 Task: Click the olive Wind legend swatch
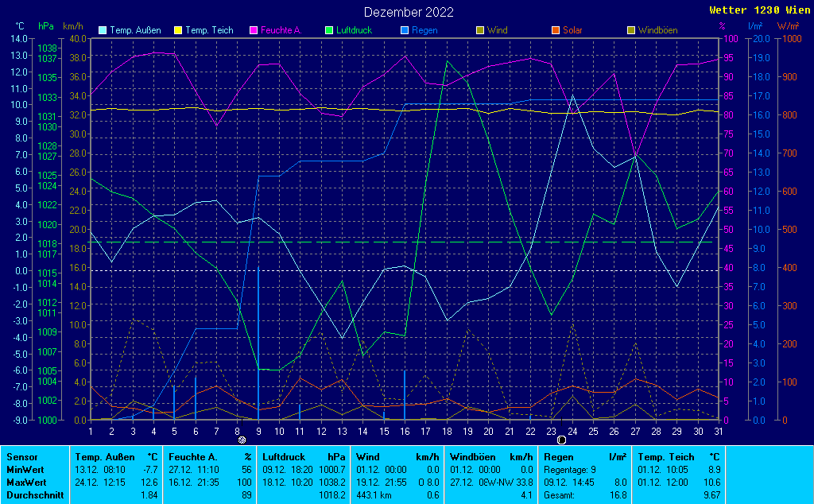tap(479, 31)
